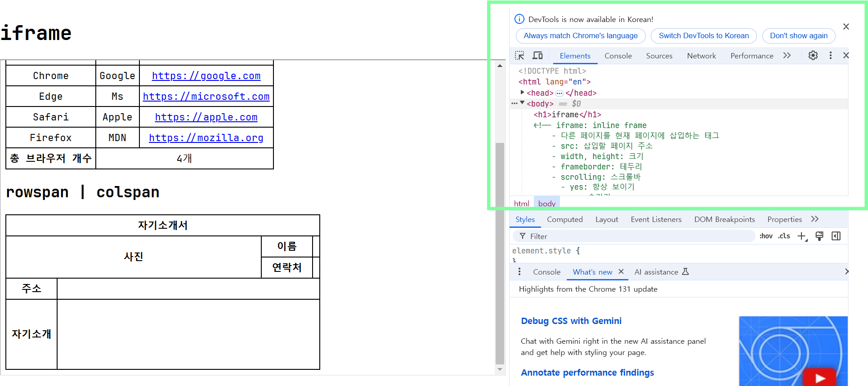The image size is (868, 386).
Task: Focus the Styles Filter field
Action: (x=634, y=236)
